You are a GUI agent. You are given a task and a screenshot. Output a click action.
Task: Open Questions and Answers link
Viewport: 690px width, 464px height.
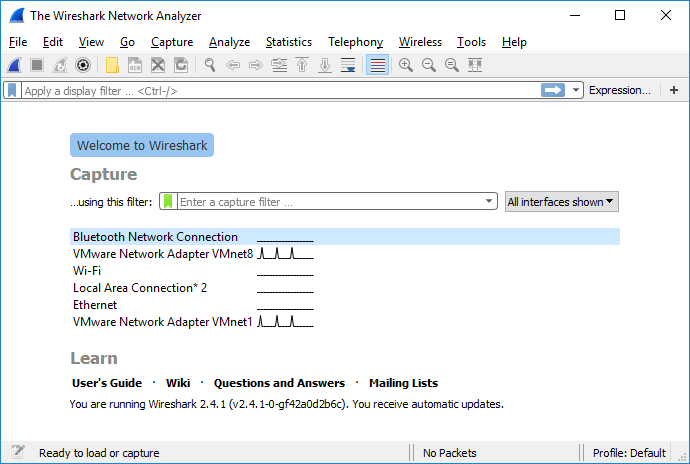click(279, 383)
